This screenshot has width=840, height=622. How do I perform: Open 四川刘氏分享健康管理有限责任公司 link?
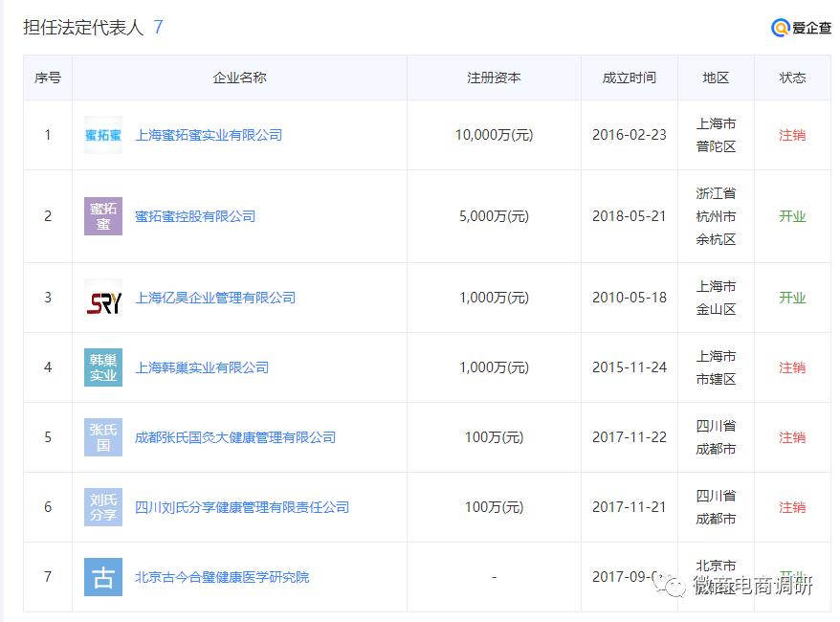(242, 507)
